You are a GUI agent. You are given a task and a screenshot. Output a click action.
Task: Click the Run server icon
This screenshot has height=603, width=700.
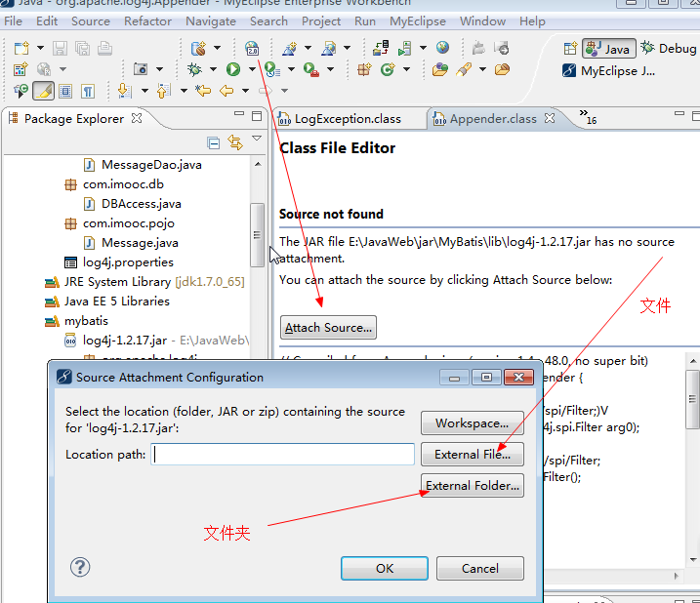pyautogui.click(x=404, y=48)
